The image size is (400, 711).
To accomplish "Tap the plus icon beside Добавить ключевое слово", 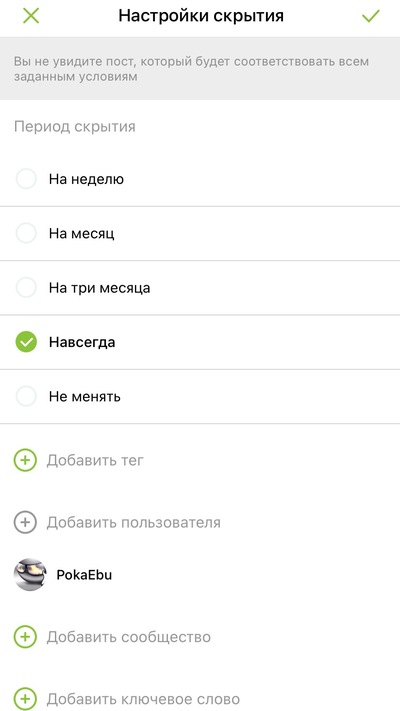I will pos(25,698).
